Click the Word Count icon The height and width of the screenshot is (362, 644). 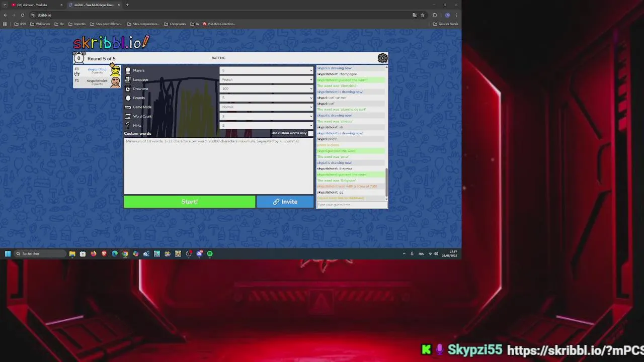point(128,116)
